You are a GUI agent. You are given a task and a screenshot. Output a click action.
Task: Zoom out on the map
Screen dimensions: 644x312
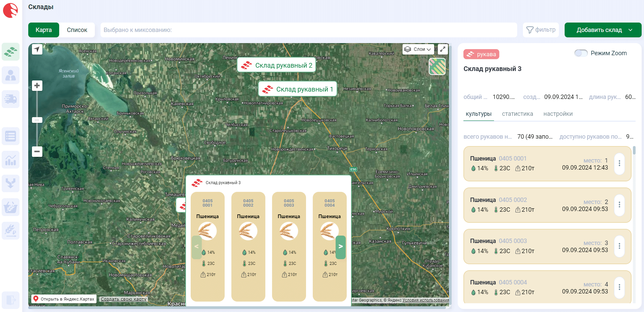pos(37,151)
